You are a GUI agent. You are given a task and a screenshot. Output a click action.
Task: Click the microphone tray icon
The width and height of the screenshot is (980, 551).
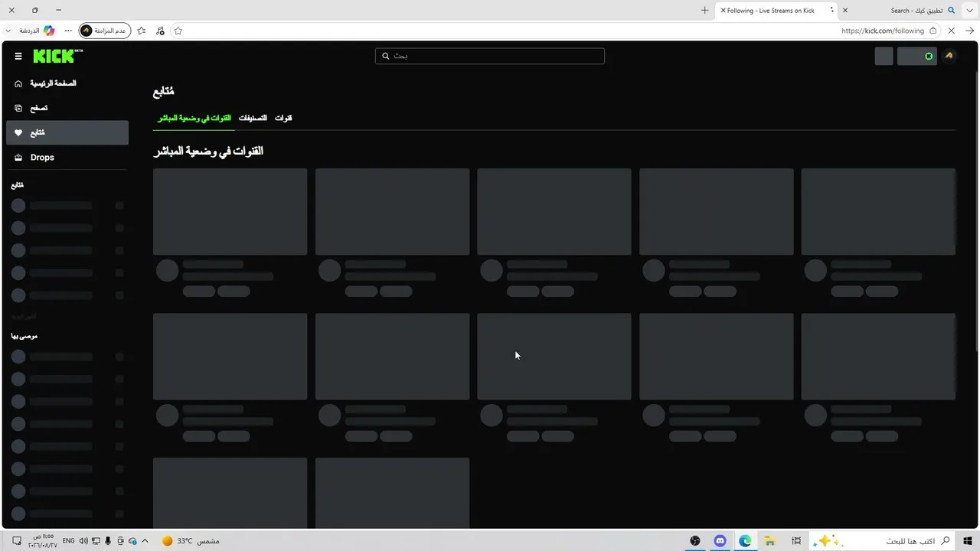[x=108, y=541]
